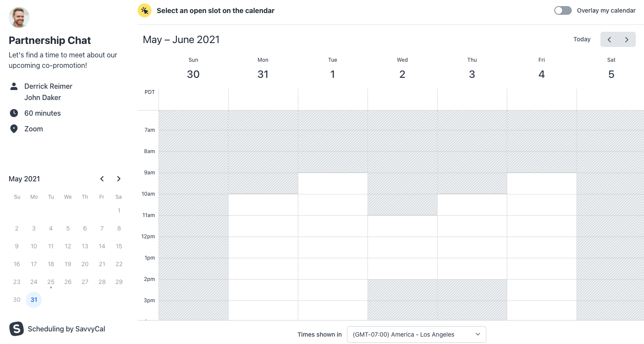Click the SavvyCal logo icon

pos(17,329)
